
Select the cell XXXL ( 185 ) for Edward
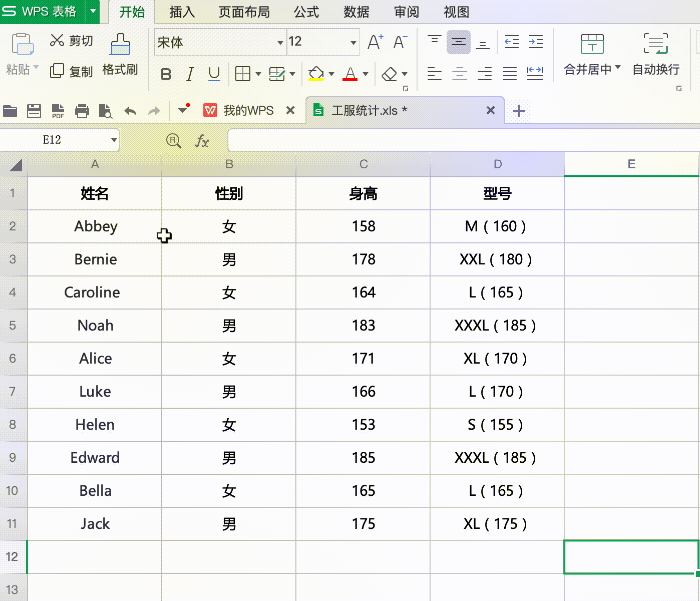[x=497, y=458]
